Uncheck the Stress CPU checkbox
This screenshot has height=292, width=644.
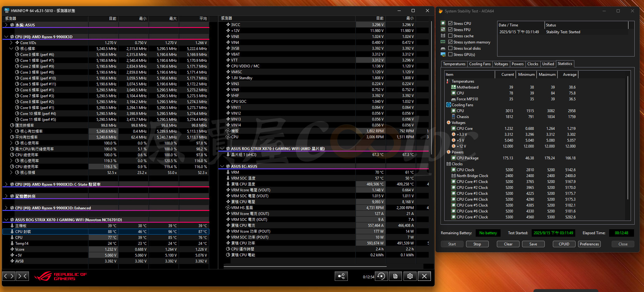[x=450, y=23]
